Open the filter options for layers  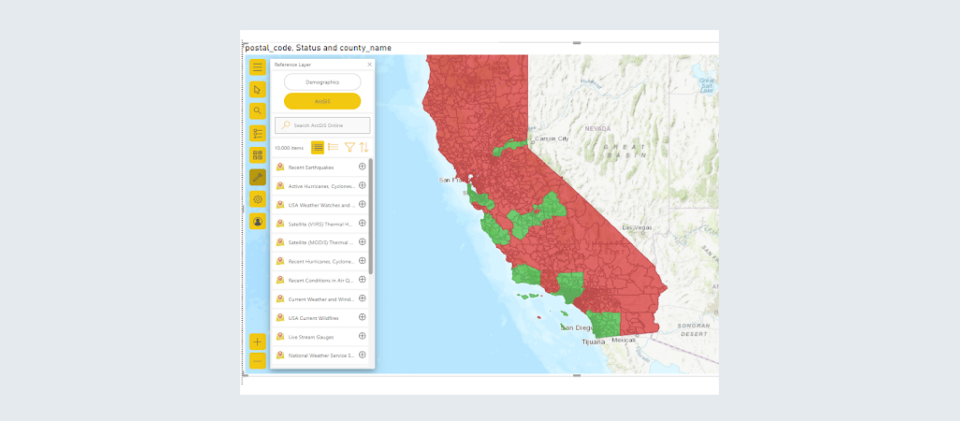[x=350, y=147]
